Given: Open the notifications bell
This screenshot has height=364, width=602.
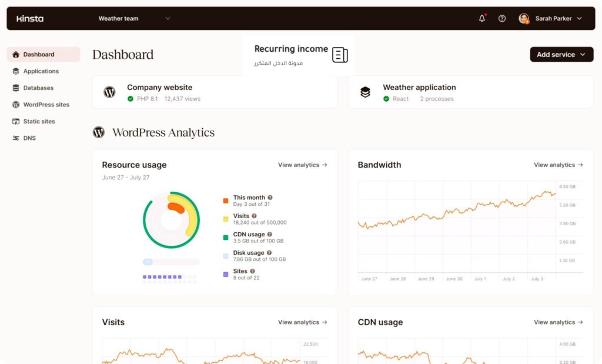Looking at the screenshot, I should click(x=482, y=18).
